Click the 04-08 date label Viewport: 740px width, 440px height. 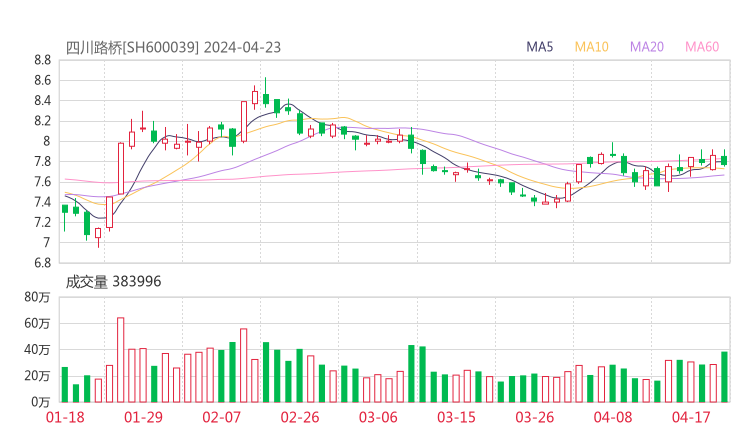(x=613, y=417)
